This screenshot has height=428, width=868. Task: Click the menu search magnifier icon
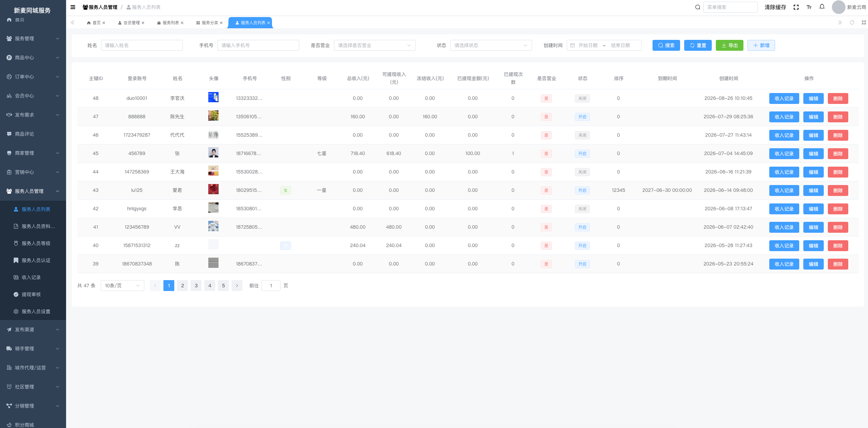[x=698, y=7]
